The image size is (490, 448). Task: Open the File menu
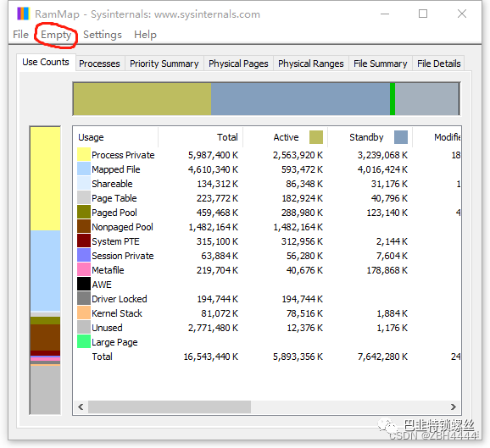(x=20, y=35)
